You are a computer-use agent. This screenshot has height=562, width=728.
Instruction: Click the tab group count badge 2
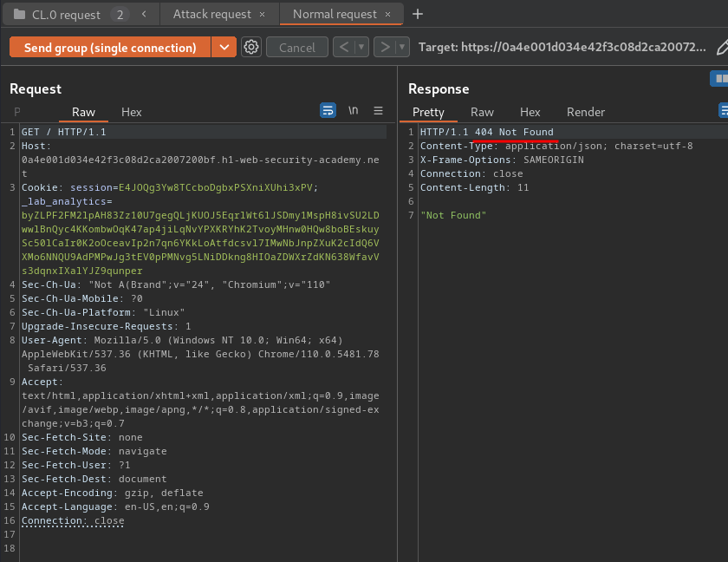(x=120, y=15)
